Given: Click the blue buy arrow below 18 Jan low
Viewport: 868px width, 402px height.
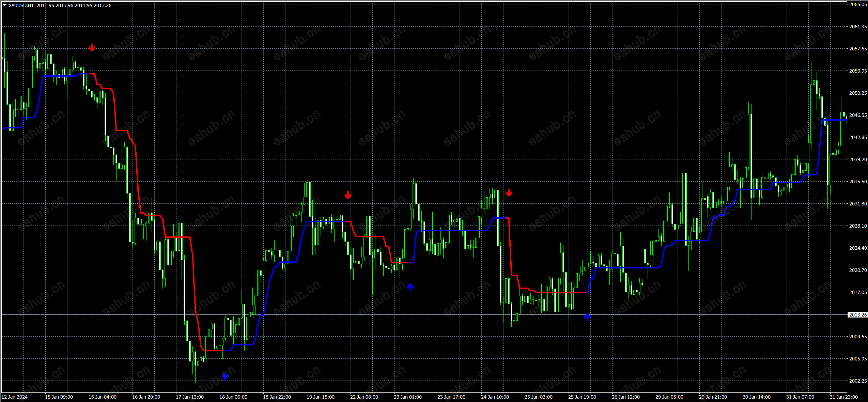Looking at the screenshot, I should tap(225, 377).
